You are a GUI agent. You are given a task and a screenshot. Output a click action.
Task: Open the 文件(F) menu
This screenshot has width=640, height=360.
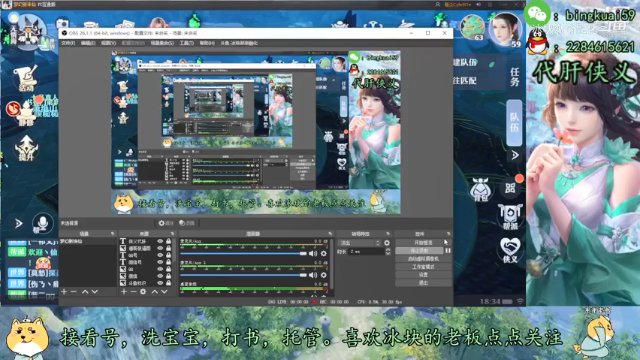(68, 43)
